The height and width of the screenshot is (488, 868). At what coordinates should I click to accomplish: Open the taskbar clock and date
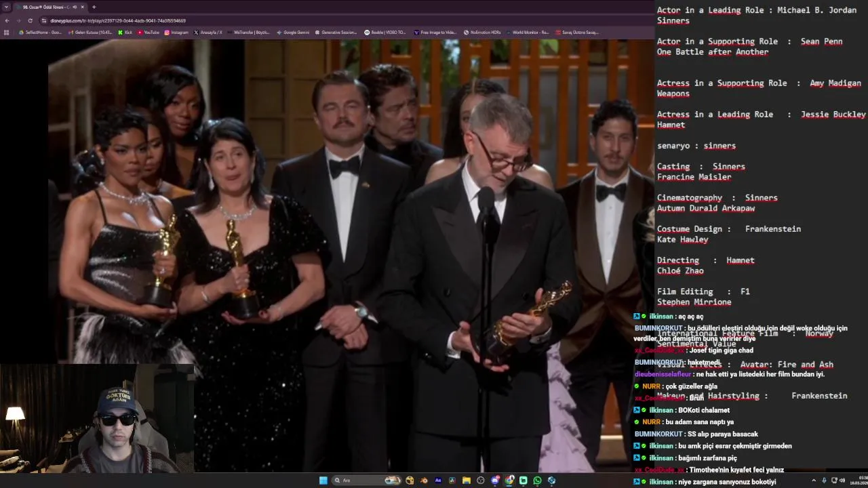(859, 481)
